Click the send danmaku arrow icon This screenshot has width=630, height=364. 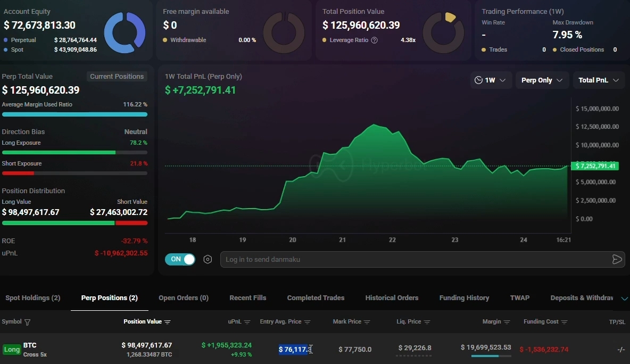coord(617,260)
